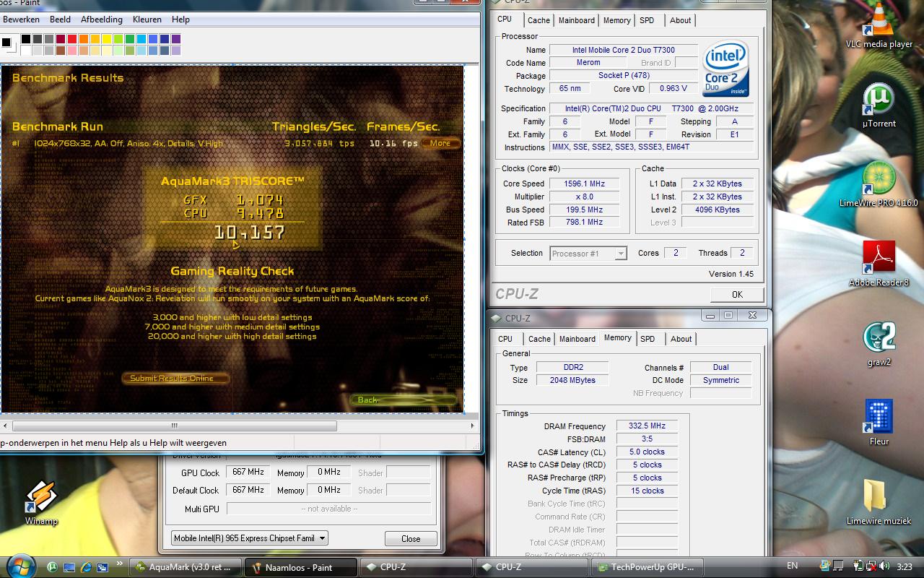Image resolution: width=924 pixels, height=578 pixels.
Task: Choose the brown swatch in Paint palette
Action: click(x=61, y=51)
